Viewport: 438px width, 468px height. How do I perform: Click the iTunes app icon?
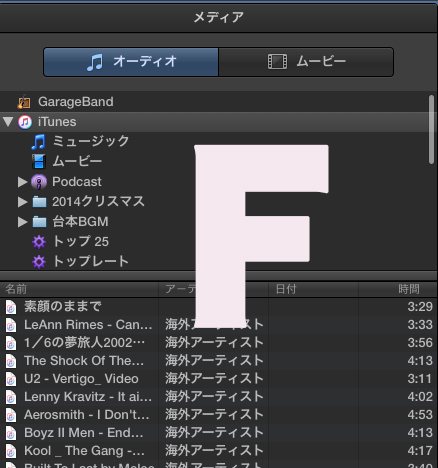[25, 122]
